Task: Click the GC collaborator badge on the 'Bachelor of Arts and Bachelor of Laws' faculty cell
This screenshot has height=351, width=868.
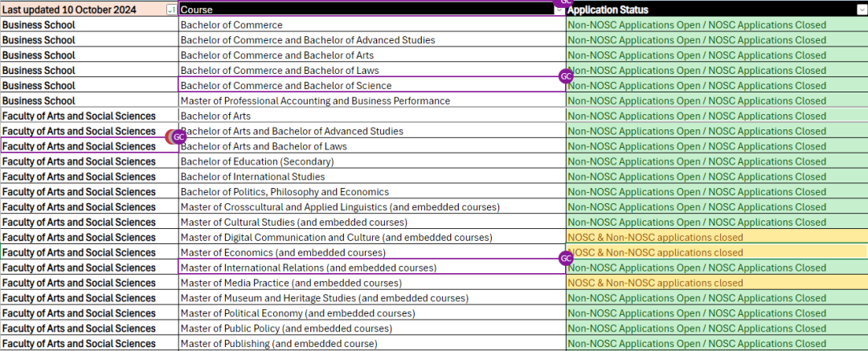Action: pyautogui.click(x=178, y=137)
